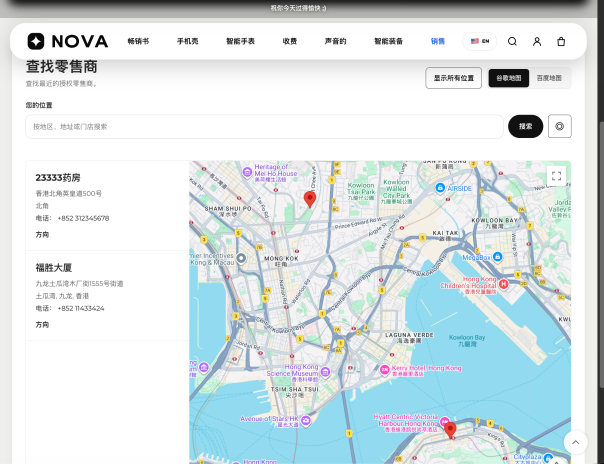Open the shopping bag icon
The height and width of the screenshot is (464, 604).
pos(561,41)
